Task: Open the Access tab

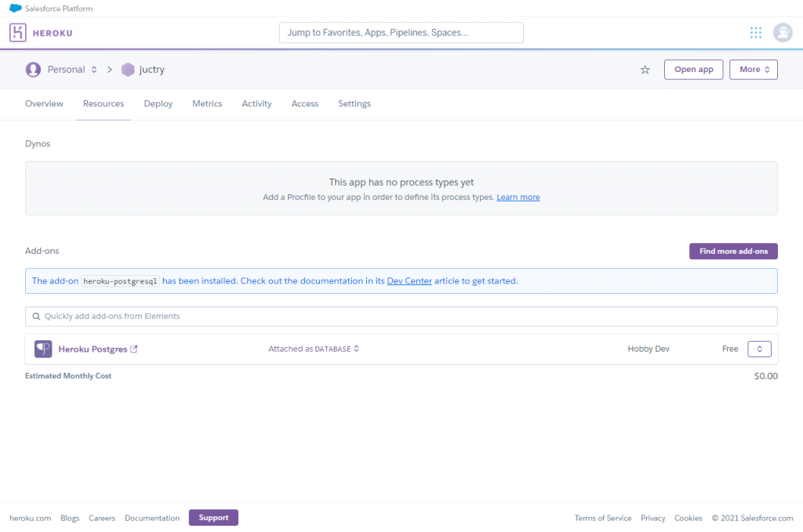Action: 305,104
